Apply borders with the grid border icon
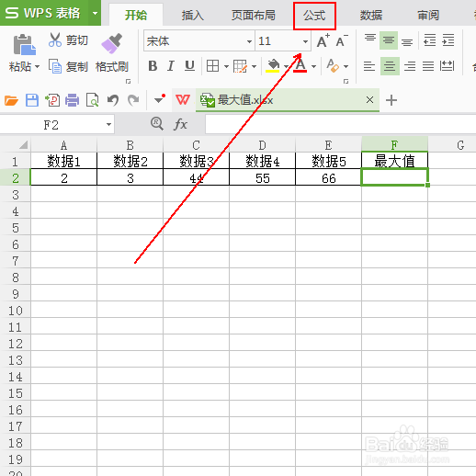The height and width of the screenshot is (476, 476). coord(212,66)
